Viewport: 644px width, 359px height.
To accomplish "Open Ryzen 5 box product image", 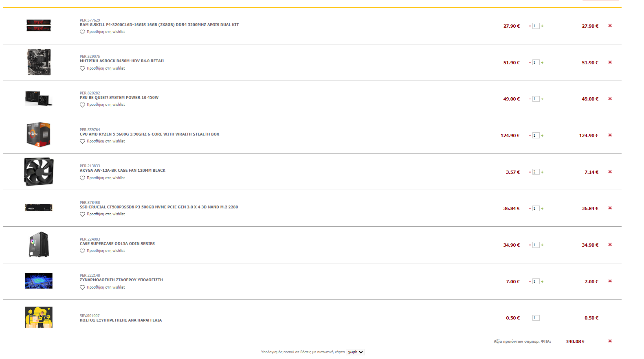I will coord(39,135).
